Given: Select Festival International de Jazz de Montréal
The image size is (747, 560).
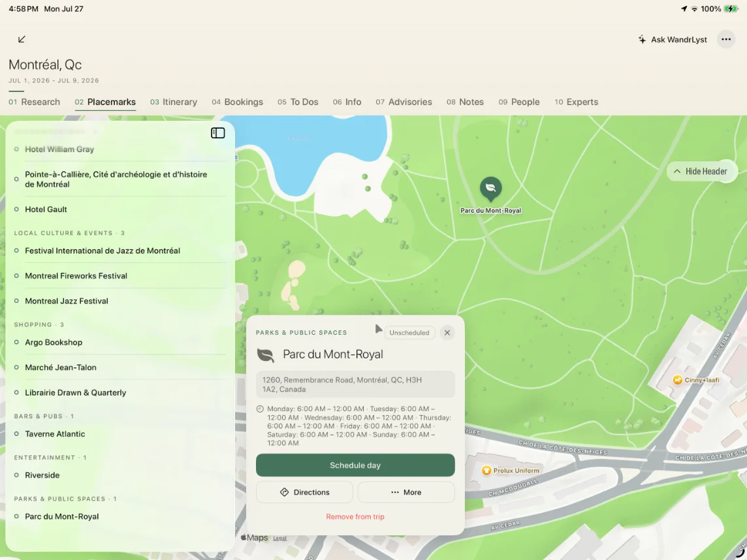Looking at the screenshot, I should 120,251.
